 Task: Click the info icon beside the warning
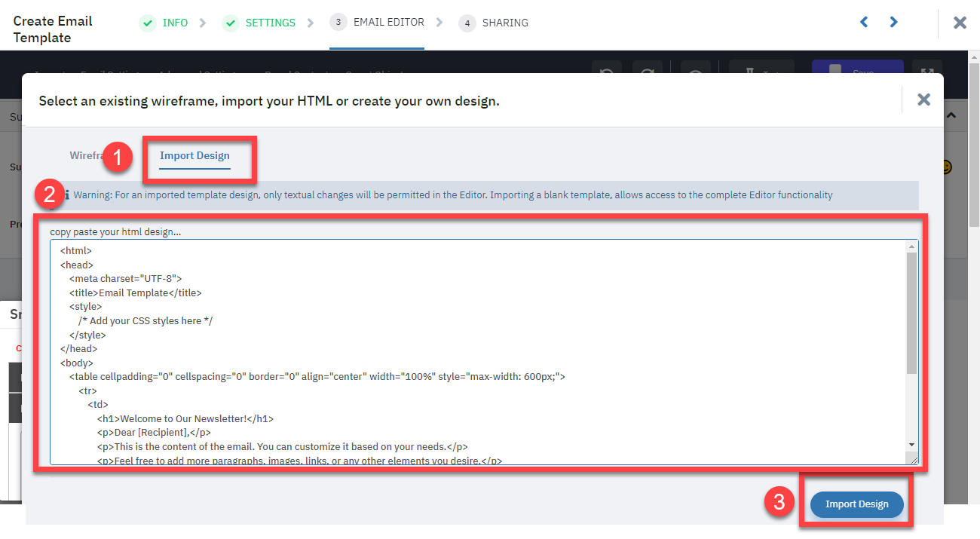(66, 194)
